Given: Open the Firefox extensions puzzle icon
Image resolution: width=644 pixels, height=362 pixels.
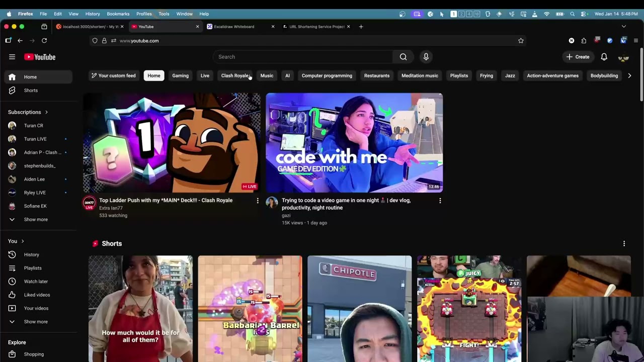Looking at the screenshot, I should coord(584,41).
